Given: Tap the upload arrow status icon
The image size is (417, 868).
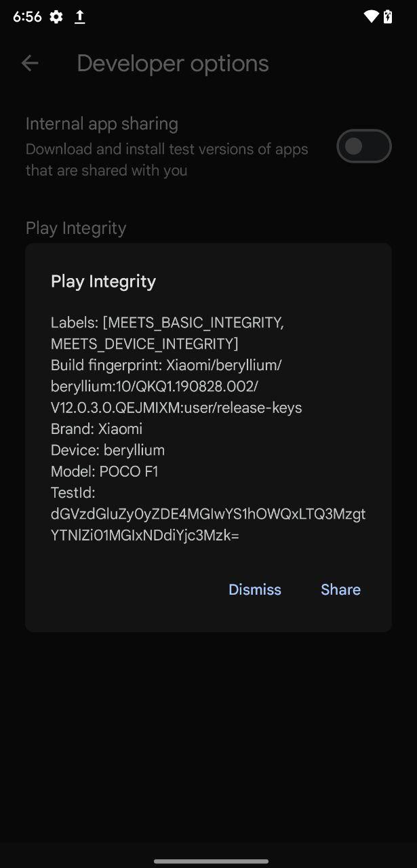Looking at the screenshot, I should tap(79, 17).
